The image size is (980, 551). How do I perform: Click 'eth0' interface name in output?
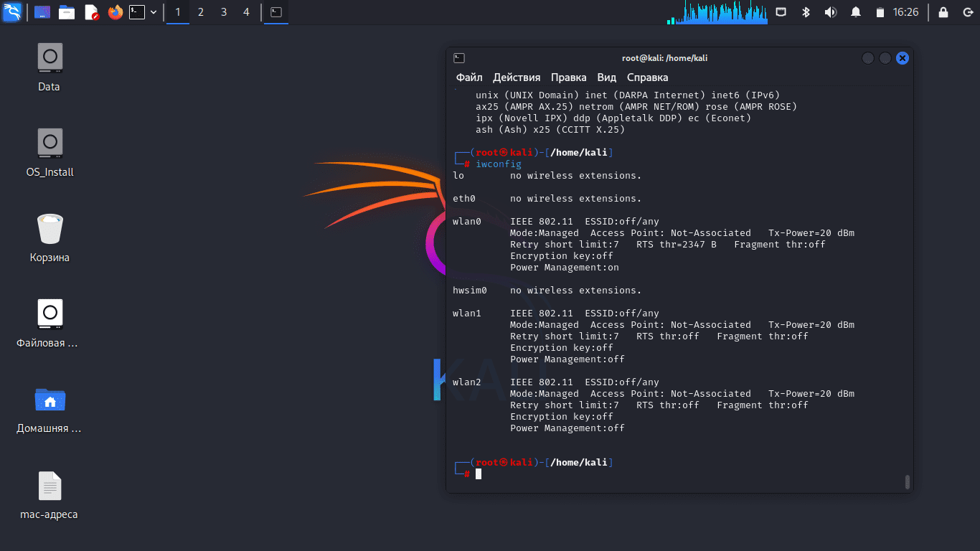(464, 199)
